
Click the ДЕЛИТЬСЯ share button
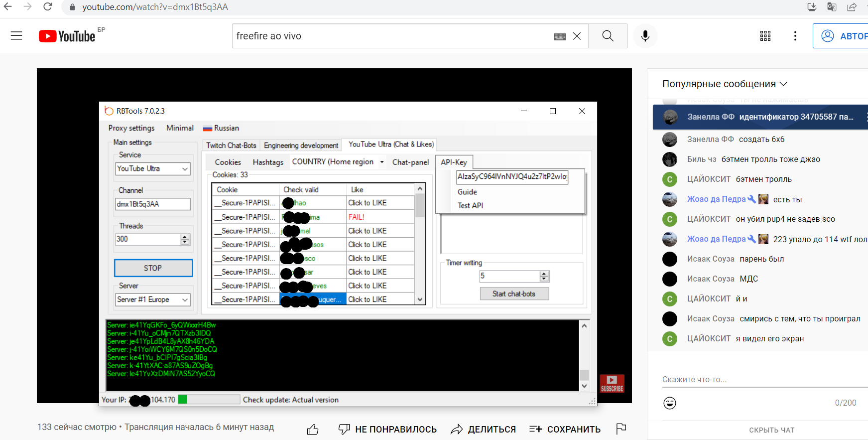(483, 429)
